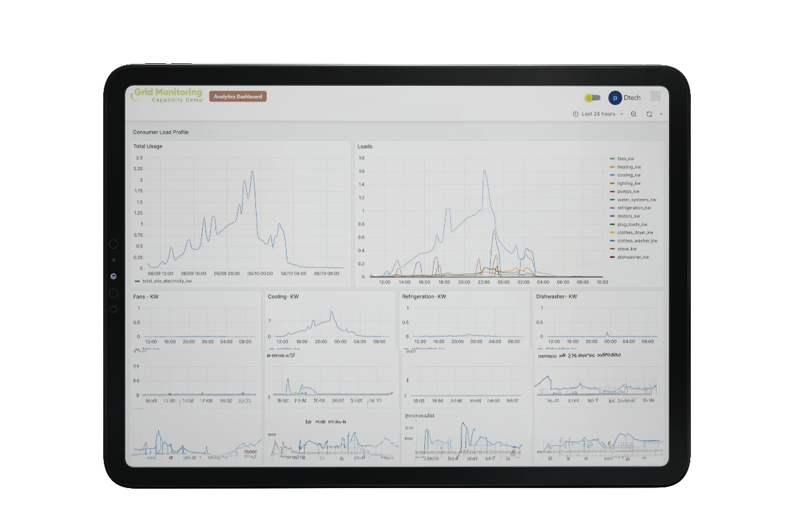Click the refresh dashboard icon

pos(649,114)
